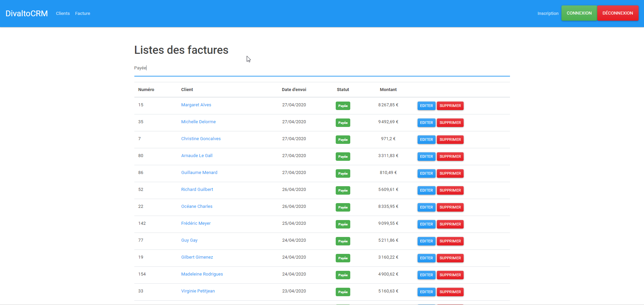Viewport: 644px width, 305px height.
Task: Focus the invoice search field containing Payée
Action: click(x=322, y=68)
